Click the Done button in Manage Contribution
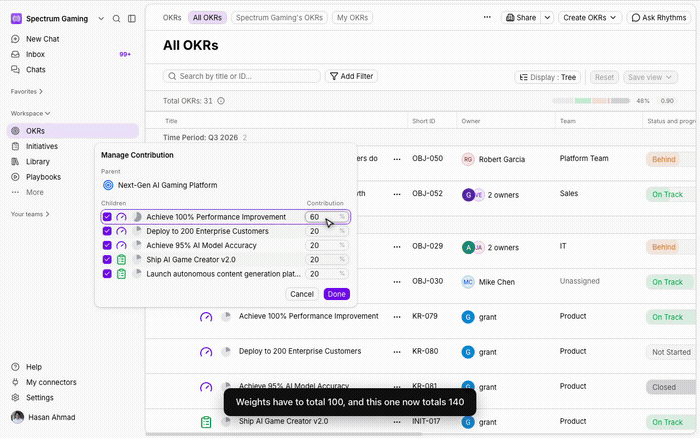 337,294
